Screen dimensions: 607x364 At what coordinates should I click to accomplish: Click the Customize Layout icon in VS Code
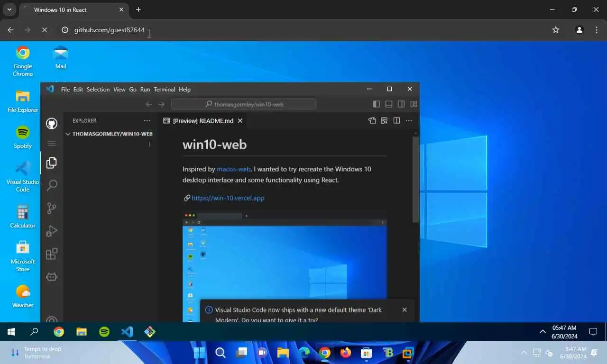point(414,104)
